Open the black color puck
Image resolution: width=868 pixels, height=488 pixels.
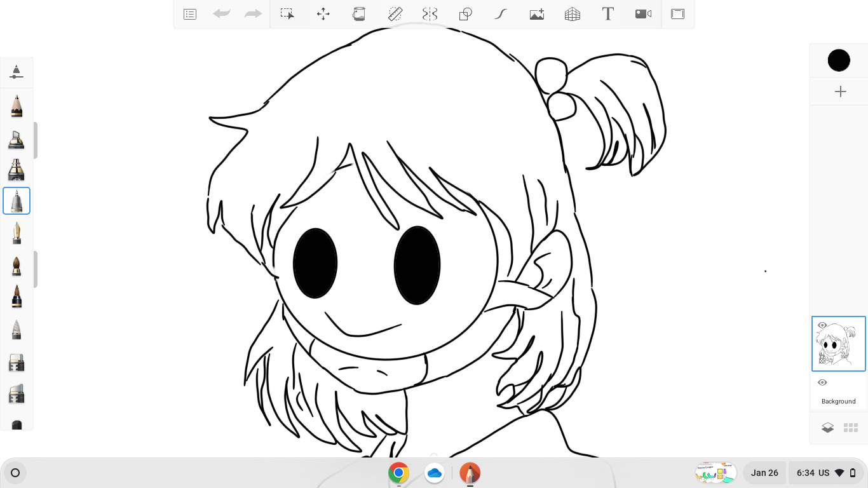click(839, 60)
